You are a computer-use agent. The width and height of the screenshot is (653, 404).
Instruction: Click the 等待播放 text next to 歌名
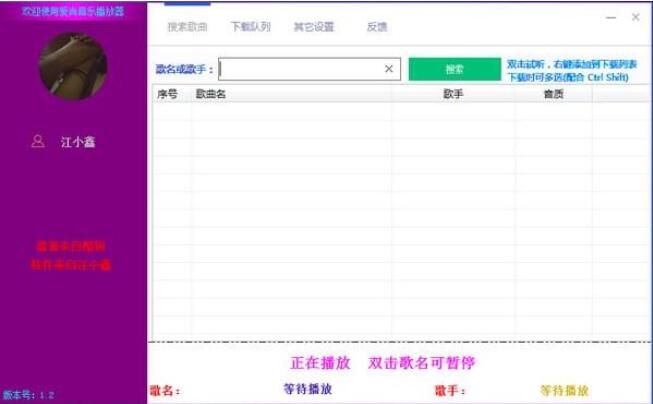click(308, 389)
